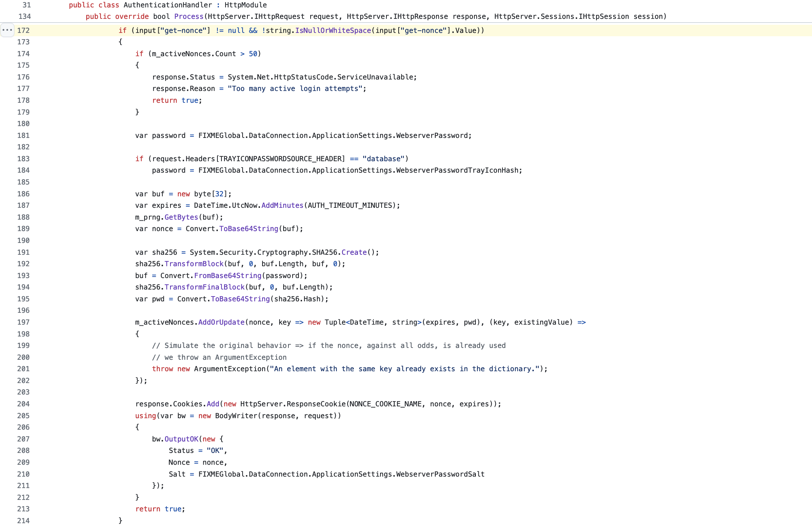812x528 pixels.
Task: Click WebserverPasswordTrayIconHash on line 184
Action: point(457,170)
